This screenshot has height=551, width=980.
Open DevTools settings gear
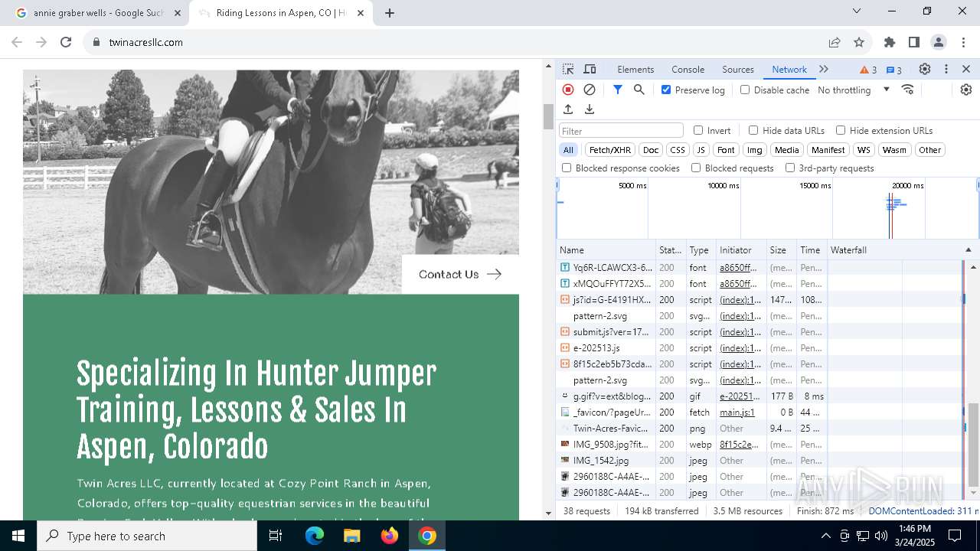tap(925, 69)
